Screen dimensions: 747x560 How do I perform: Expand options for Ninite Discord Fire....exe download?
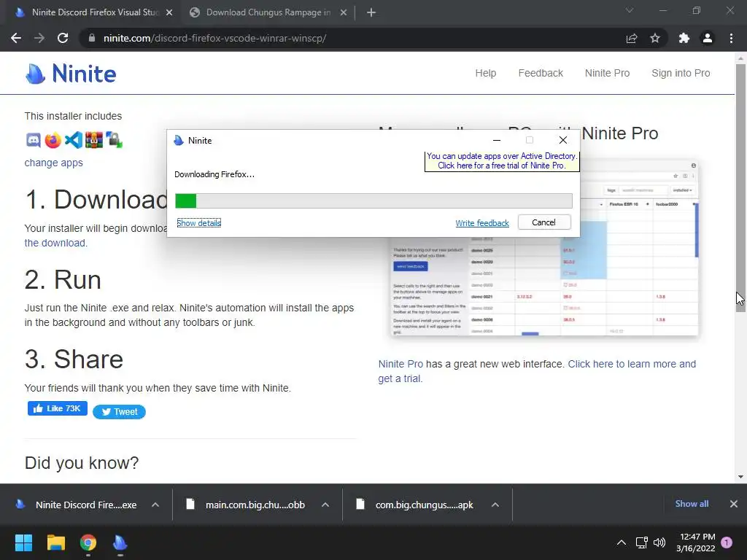tap(155, 505)
